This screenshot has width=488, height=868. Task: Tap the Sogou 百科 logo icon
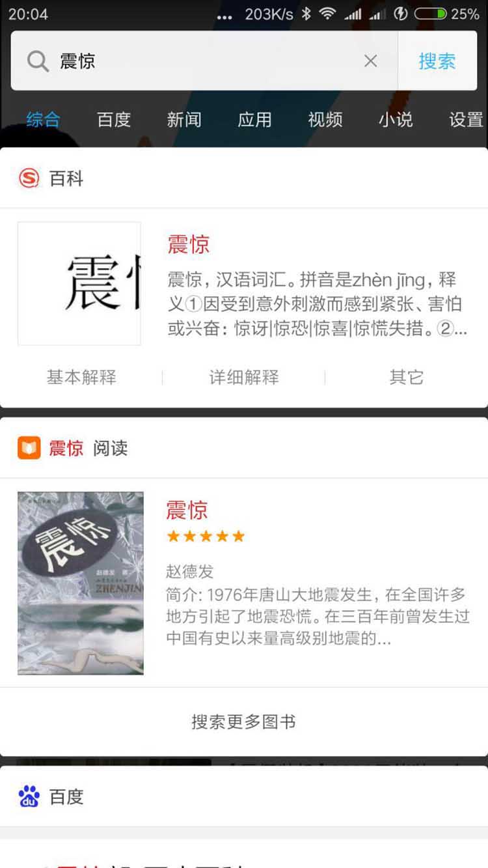(x=29, y=178)
